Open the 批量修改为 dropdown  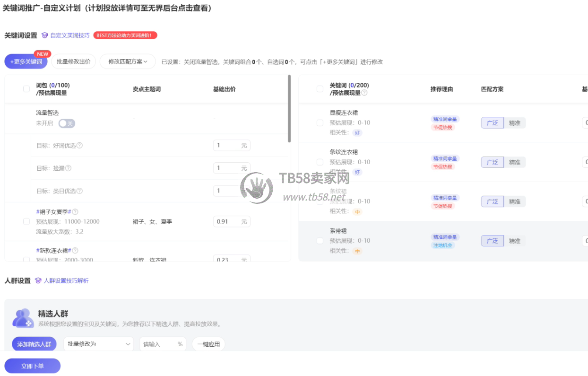pos(98,344)
